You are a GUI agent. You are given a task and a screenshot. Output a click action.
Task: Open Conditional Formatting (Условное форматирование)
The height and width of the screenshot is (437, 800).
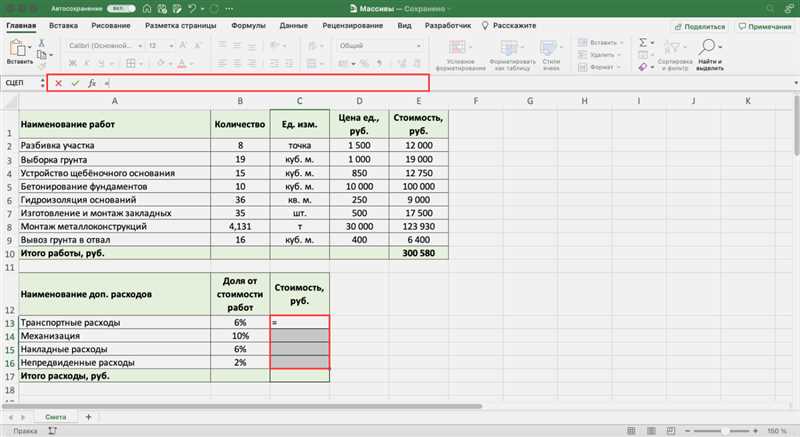(x=460, y=55)
